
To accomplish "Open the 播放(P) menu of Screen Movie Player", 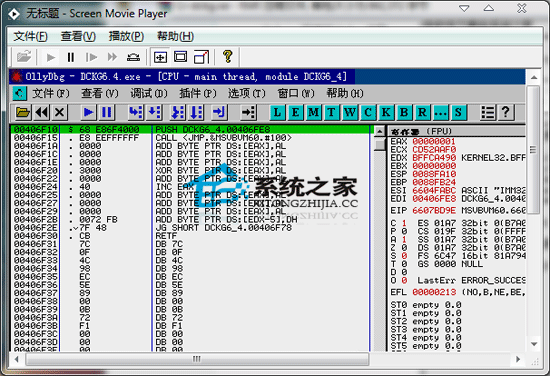I will 126,36.
